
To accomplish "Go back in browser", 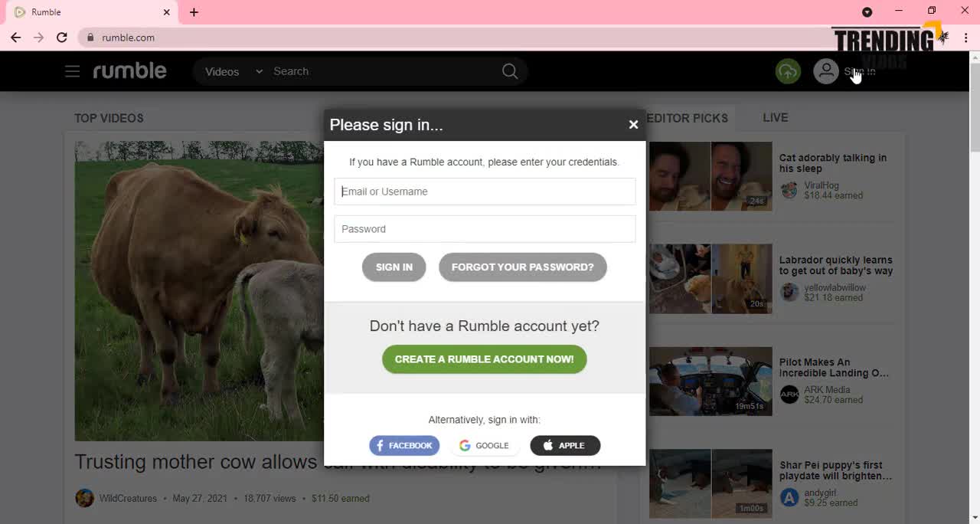I will click(x=15, y=37).
